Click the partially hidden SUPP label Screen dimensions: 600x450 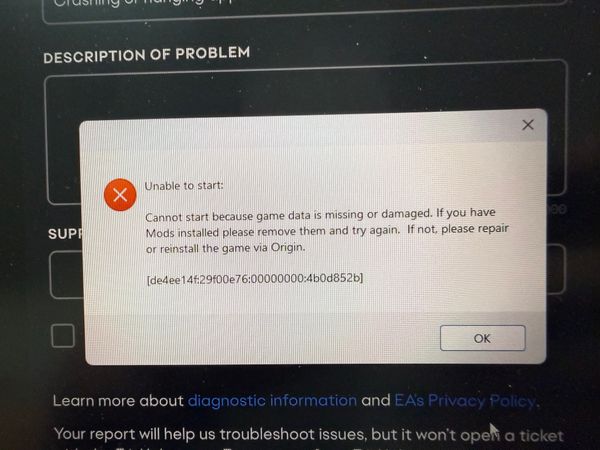click(x=65, y=233)
